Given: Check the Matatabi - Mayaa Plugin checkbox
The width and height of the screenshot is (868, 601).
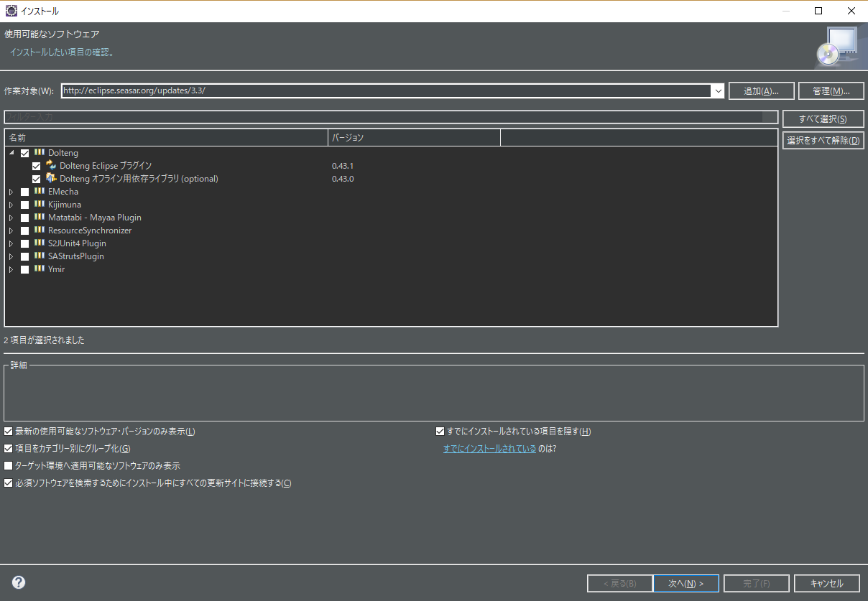Looking at the screenshot, I should tap(25, 218).
